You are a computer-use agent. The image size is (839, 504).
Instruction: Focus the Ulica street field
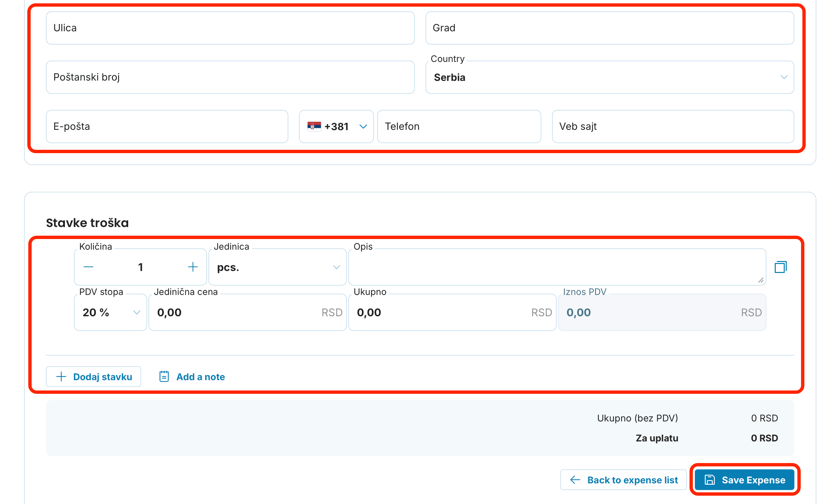coord(230,28)
